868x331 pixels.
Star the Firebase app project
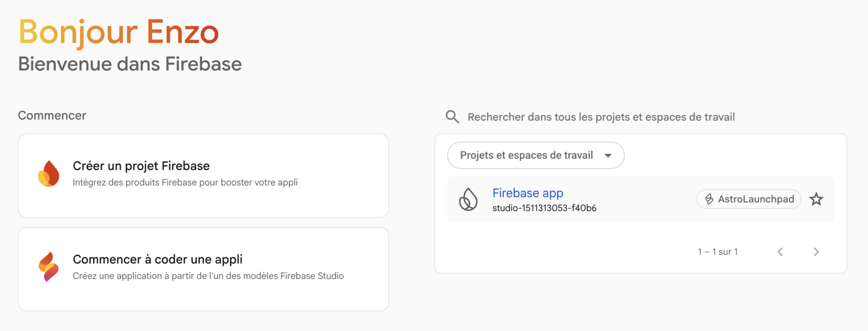click(x=816, y=199)
